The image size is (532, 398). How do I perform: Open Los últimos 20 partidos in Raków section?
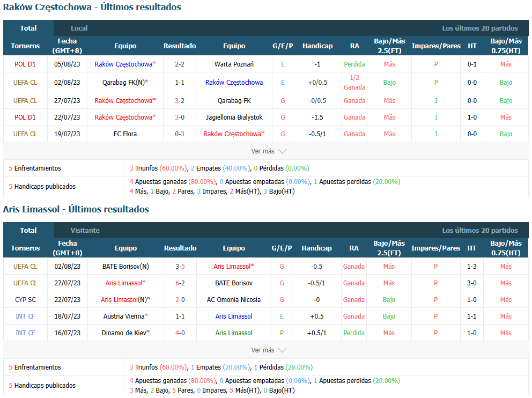(480, 28)
